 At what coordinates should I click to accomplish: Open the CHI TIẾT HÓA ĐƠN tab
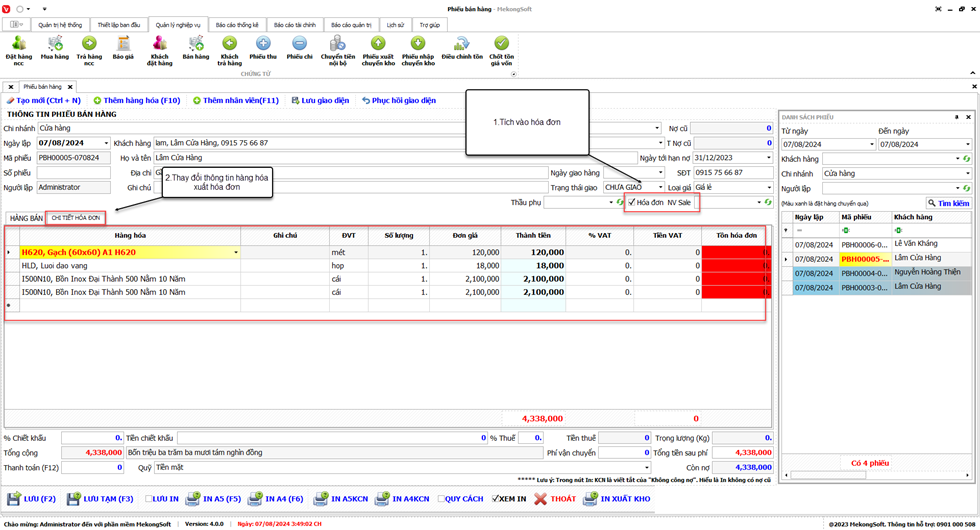[76, 217]
